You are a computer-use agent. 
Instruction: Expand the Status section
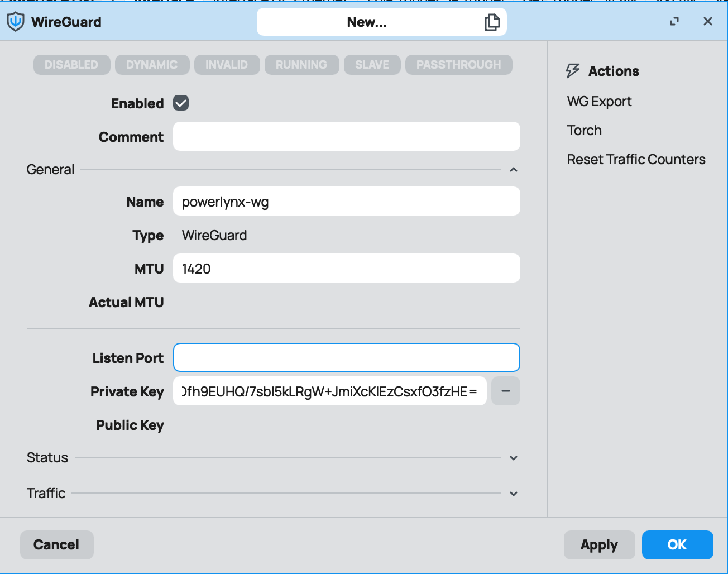click(514, 458)
